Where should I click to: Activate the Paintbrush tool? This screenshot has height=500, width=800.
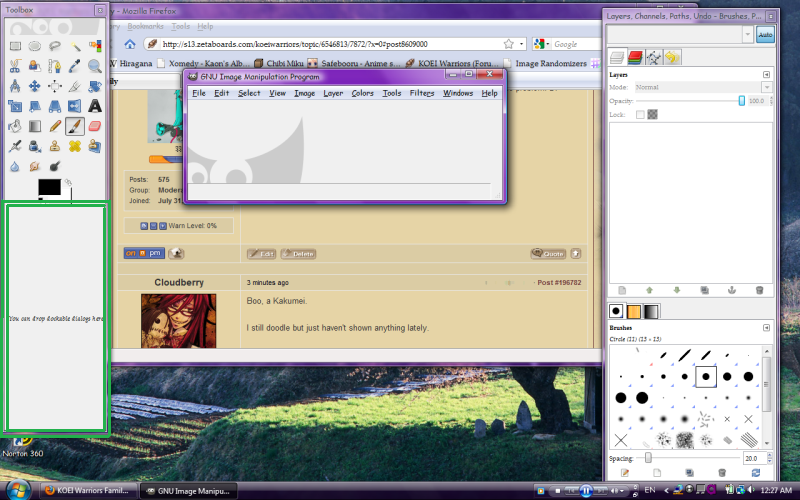coord(75,126)
